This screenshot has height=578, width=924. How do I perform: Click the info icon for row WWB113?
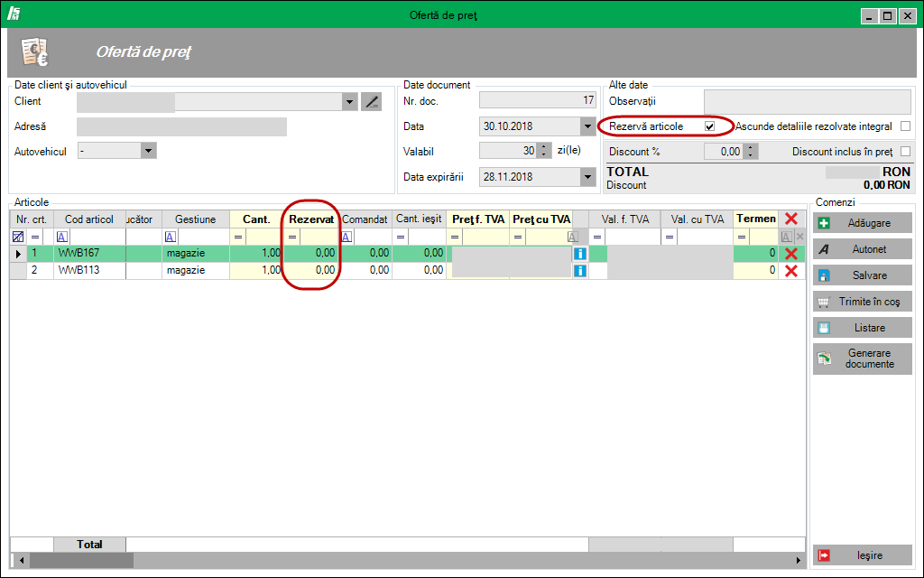click(x=580, y=270)
